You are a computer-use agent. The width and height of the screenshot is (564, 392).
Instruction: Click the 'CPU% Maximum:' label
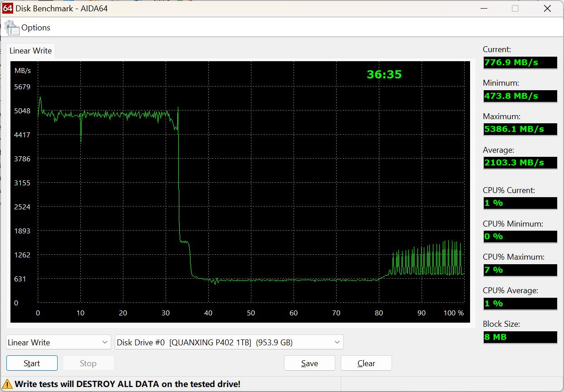tap(514, 257)
